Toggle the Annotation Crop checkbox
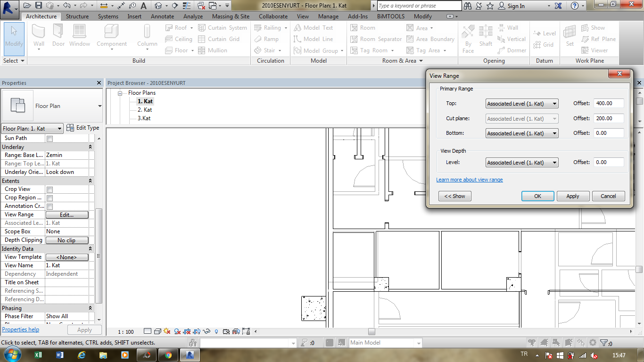 (50, 206)
